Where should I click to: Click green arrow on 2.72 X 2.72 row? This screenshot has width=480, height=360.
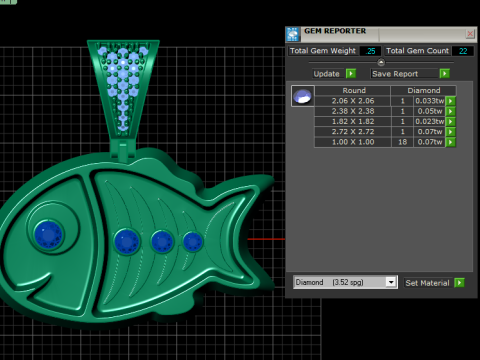(451, 132)
